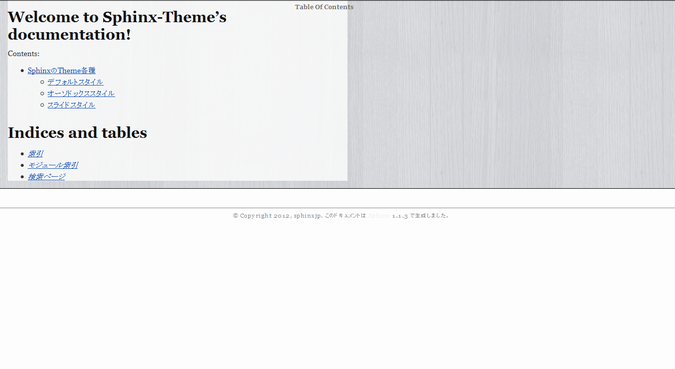Click the bullet before 索引
Viewport: 675px width, 369px height.
point(22,154)
